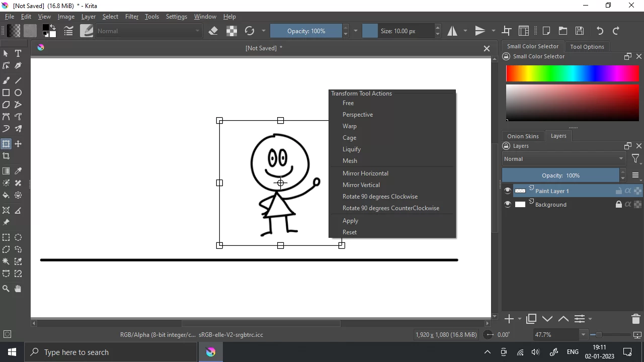Select the Text tool in toolbox
The width and height of the screenshot is (644, 362).
click(18, 53)
